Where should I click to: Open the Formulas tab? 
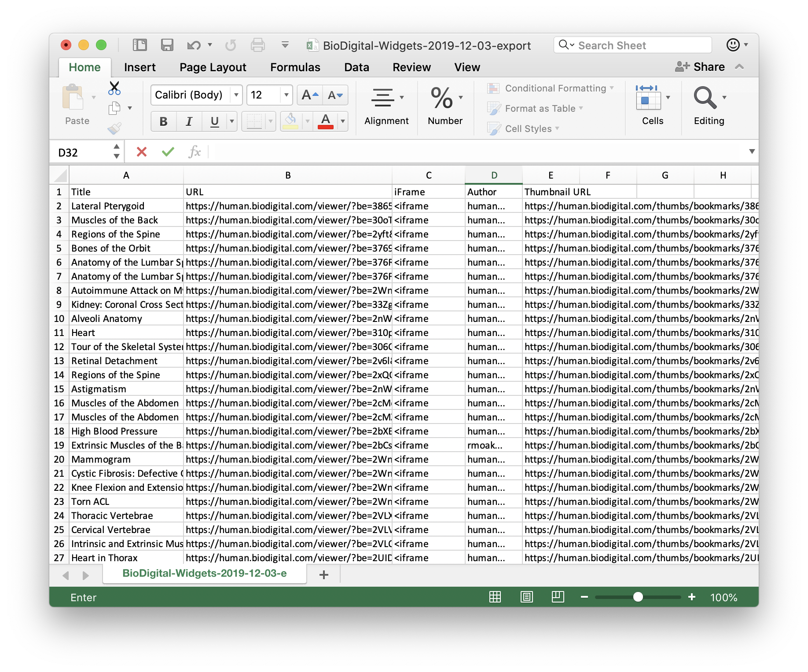pyautogui.click(x=295, y=67)
